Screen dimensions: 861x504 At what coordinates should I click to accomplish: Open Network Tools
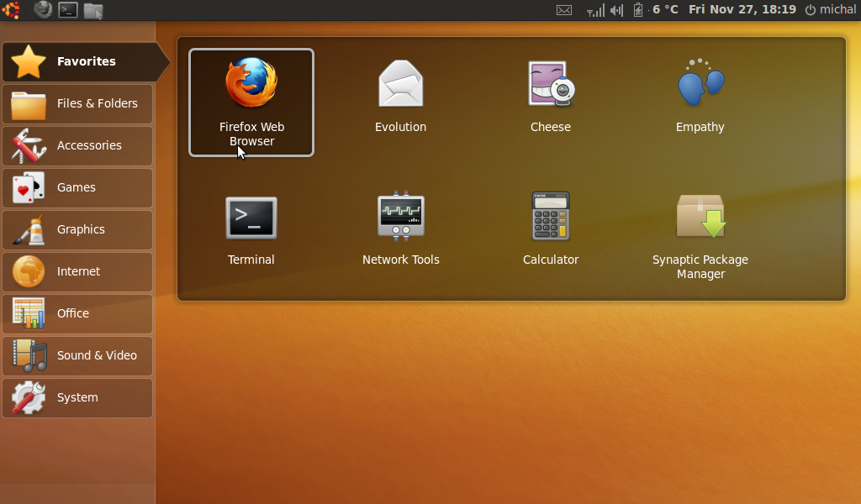coord(401,228)
